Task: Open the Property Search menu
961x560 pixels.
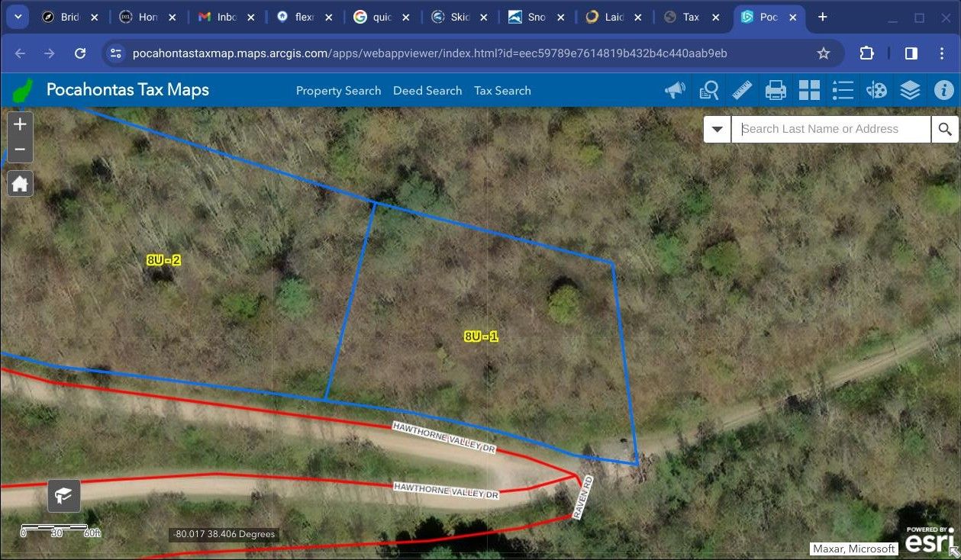Action: click(338, 90)
